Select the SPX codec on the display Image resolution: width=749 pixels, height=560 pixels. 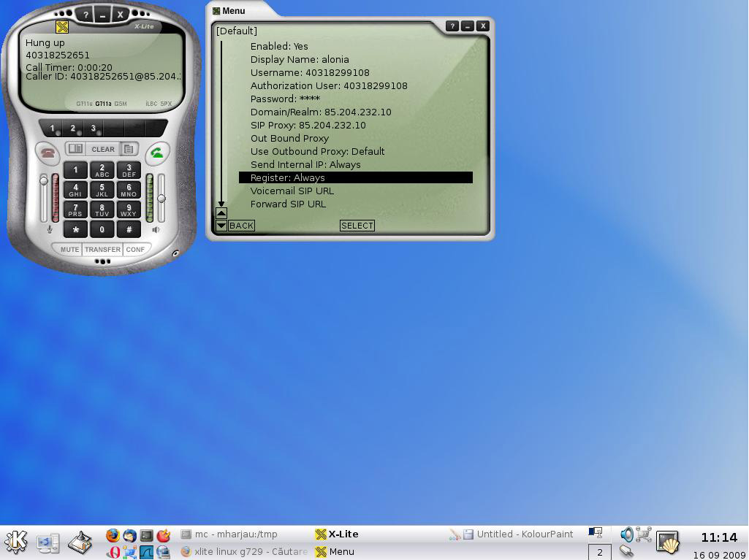pyautogui.click(x=166, y=104)
